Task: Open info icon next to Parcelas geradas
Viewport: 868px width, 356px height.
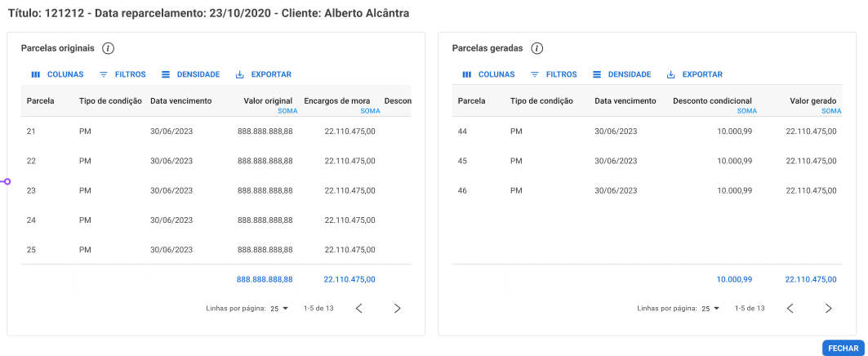Action: 536,48
